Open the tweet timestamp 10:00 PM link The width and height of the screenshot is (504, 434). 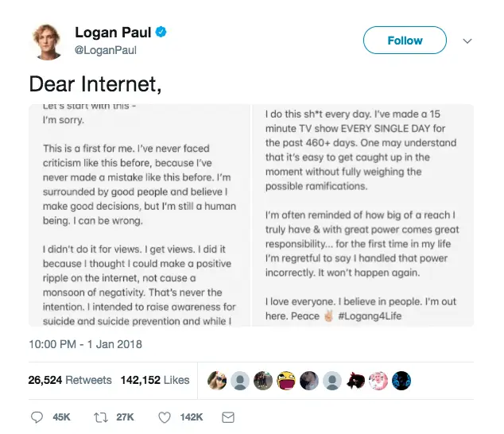(x=86, y=344)
